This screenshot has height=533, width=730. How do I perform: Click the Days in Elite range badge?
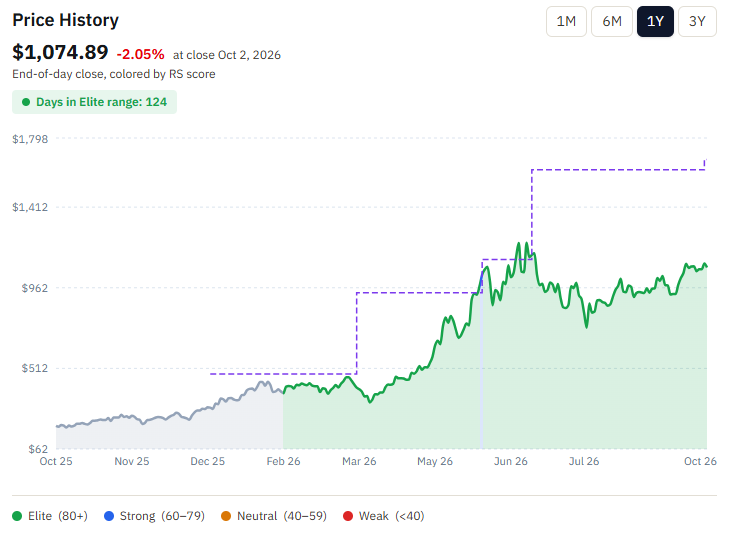[x=95, y=102]
